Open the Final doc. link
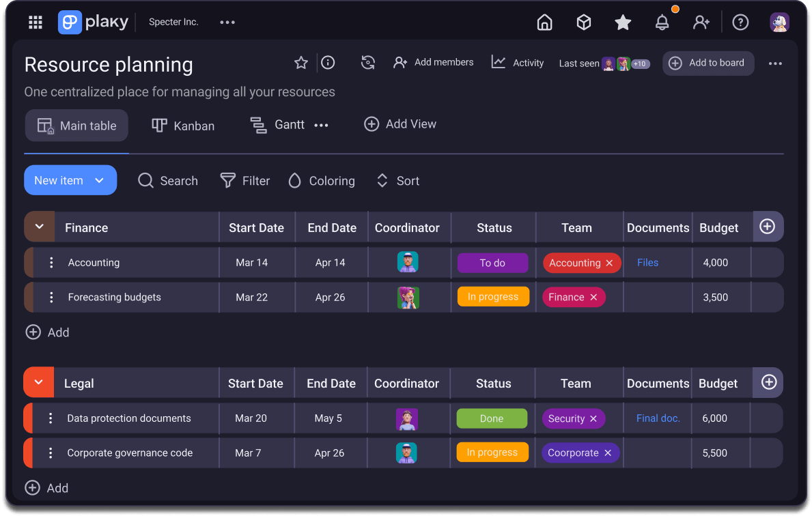Image resolution: width=812 pixels, height=516 pixels. click(x=657, y=418)
